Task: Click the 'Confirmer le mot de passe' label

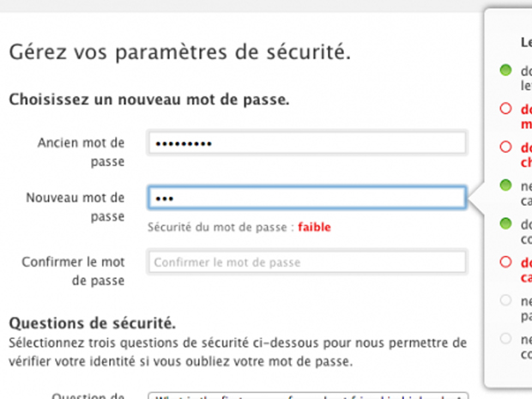Action: pos(82,270)
